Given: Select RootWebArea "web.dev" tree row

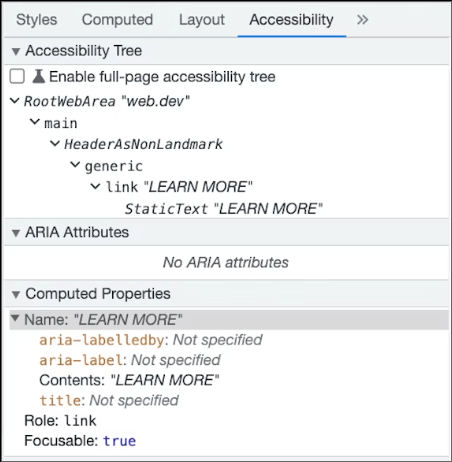Looking at the screenshot, I should (x=107, y=101).
